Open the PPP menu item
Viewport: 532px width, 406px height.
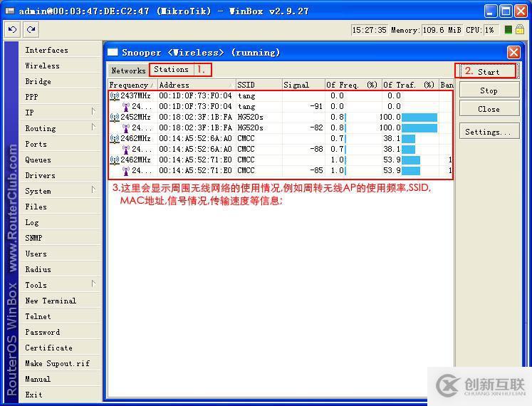[61, 97]
